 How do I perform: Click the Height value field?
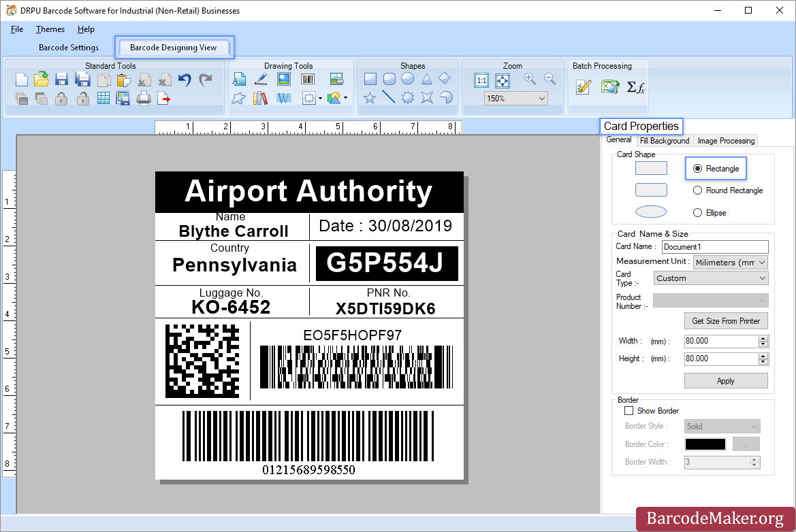(x=721, y=359)
